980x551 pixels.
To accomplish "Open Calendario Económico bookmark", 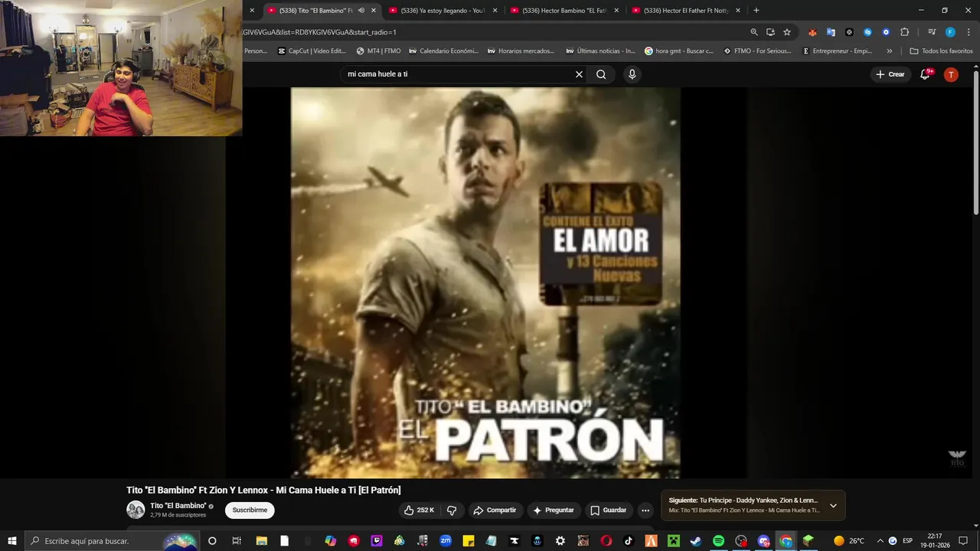I will 443,51.
